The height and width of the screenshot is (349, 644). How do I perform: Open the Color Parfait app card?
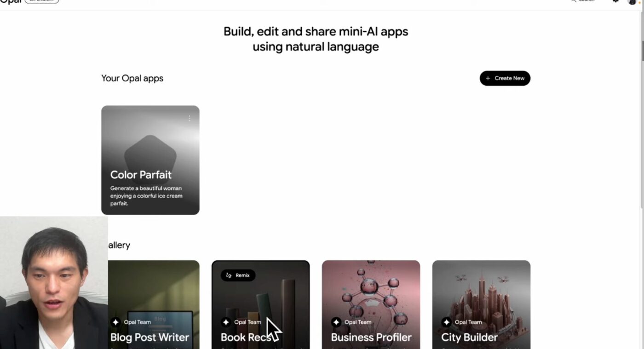coord(150,160)
